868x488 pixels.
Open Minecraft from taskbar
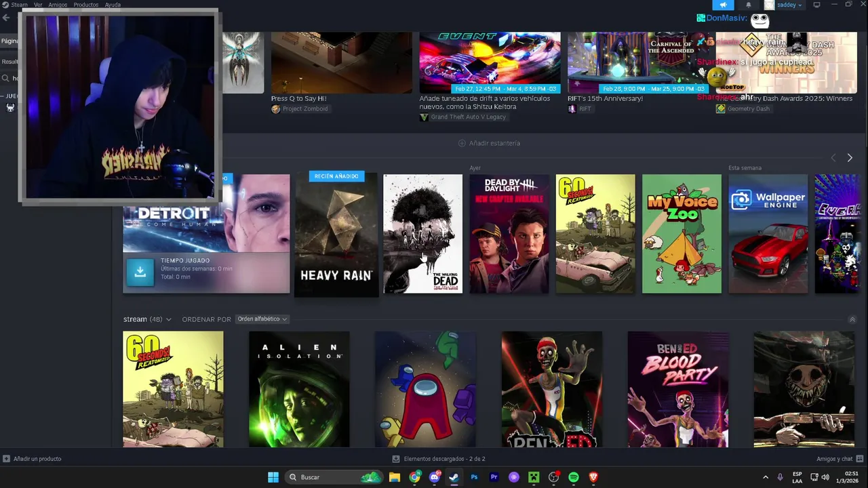(534, 477)
